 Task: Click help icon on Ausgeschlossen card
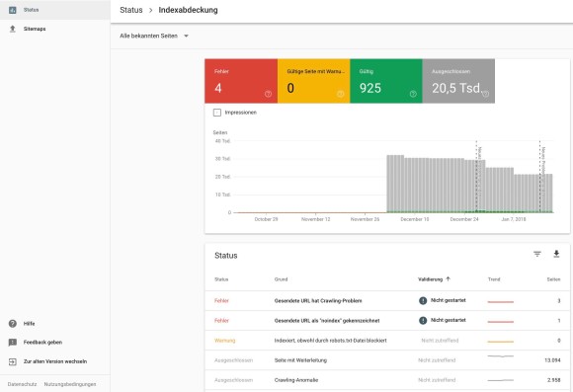[485, 94]
